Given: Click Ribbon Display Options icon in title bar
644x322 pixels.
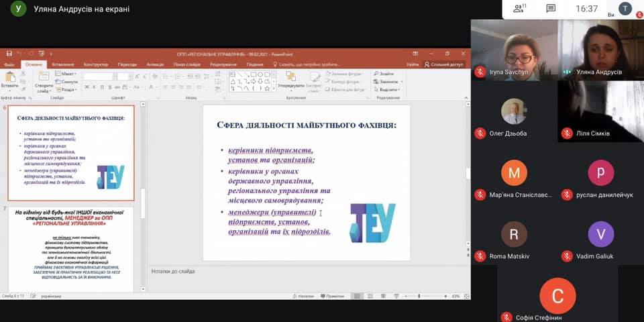Looking at the screenshot, I should (415, 54).
